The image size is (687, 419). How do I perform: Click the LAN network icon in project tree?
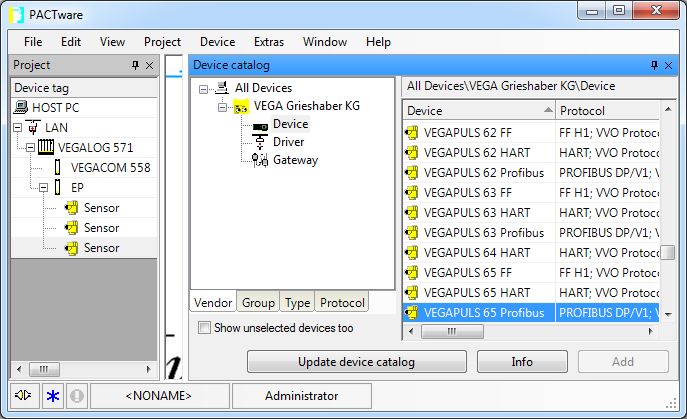[33, 128]
